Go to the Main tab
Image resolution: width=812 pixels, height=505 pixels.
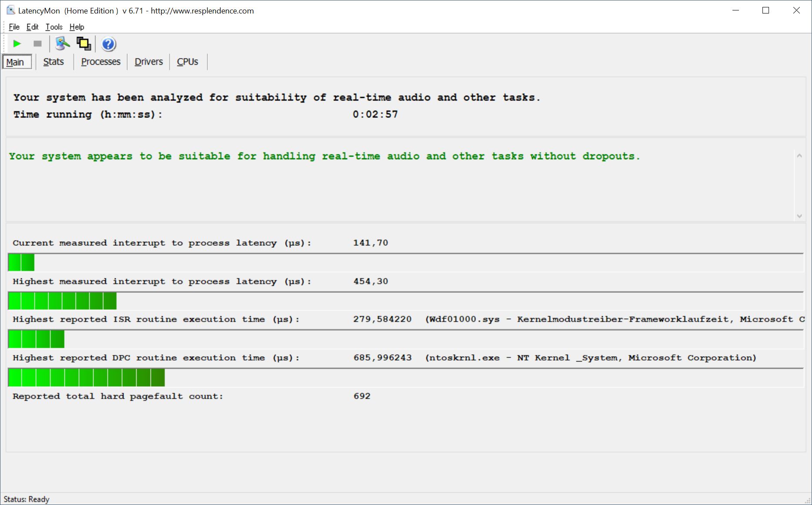coord(15,62)
